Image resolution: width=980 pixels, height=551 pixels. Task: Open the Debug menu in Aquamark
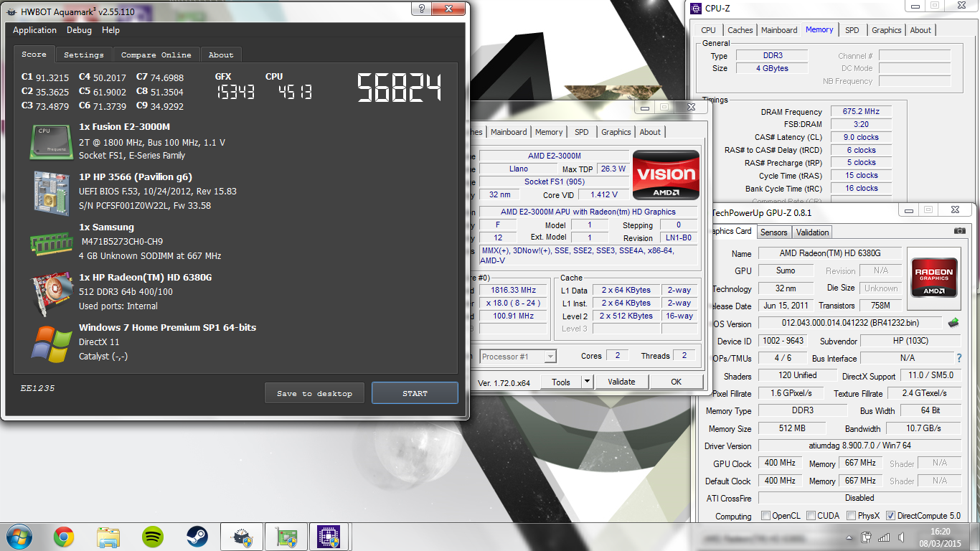coord(79,30)
